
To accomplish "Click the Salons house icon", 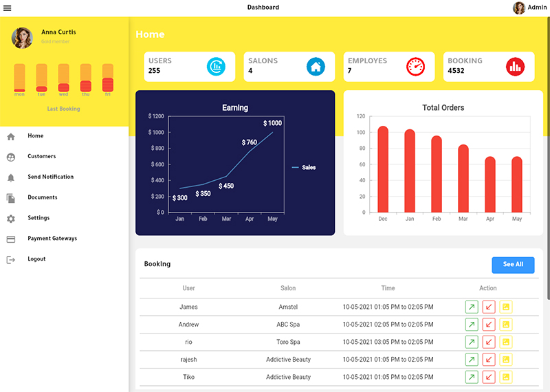I will pos(316,66).
